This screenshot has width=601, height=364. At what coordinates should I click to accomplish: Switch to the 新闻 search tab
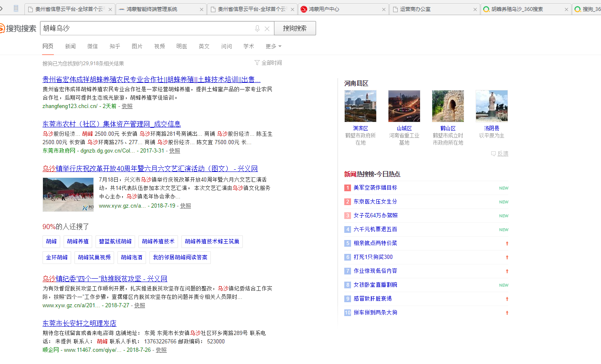[70, 46]
